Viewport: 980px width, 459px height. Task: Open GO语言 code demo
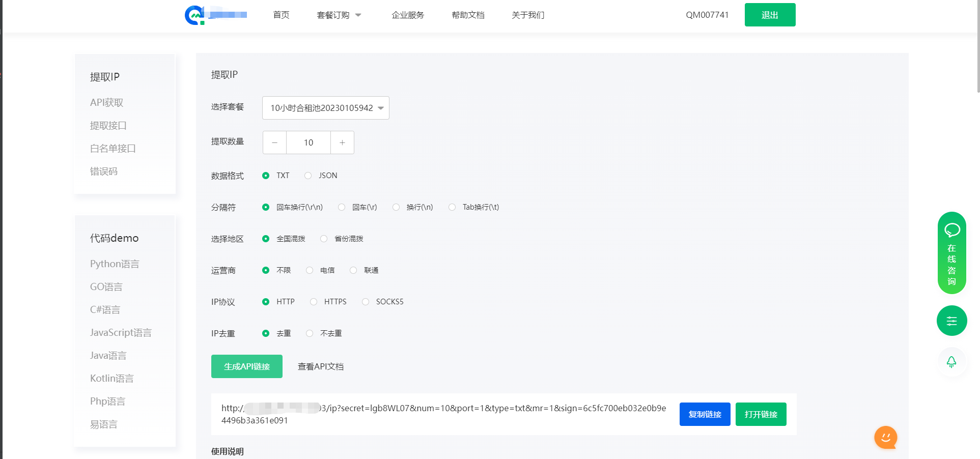pos(106,287)
